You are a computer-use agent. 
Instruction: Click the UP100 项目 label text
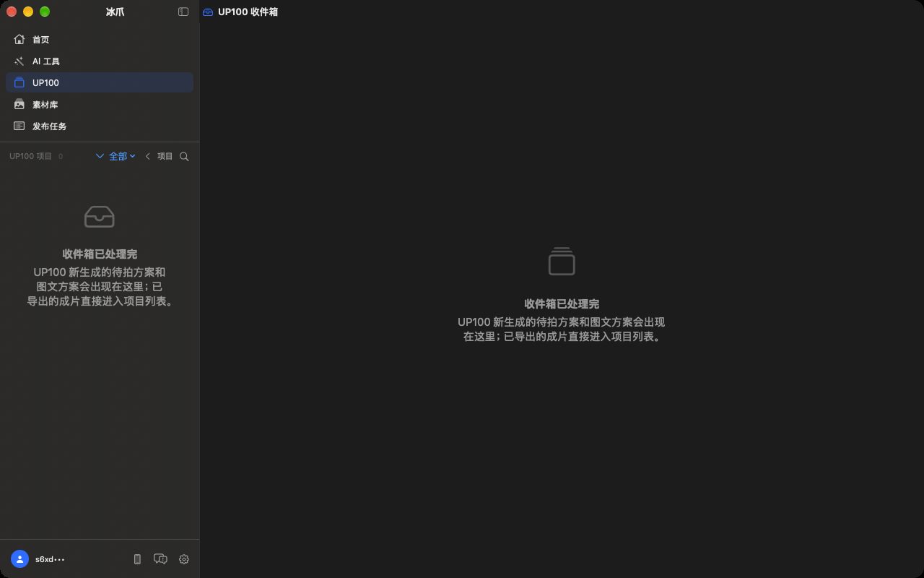(x=30, y=156)
